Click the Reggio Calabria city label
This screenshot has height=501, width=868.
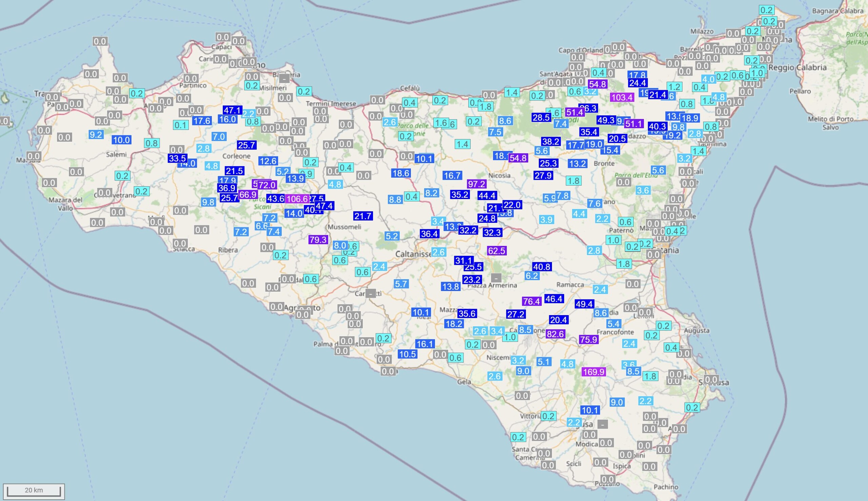797,68
